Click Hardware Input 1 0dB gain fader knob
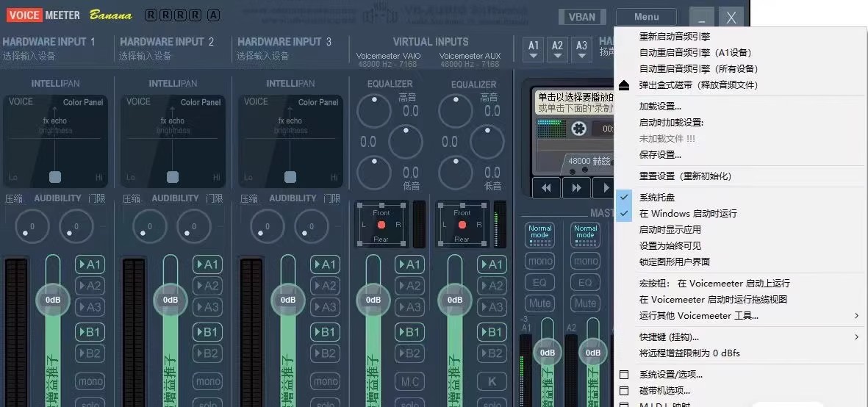Viewport: 868px width, 407px height. click(53, 300)
